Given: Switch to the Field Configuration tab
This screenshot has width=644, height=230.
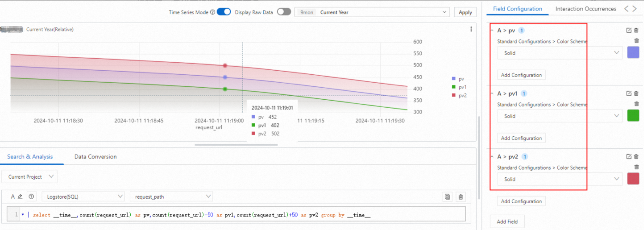Looking at the screenshot, I should tap(517, 9).
